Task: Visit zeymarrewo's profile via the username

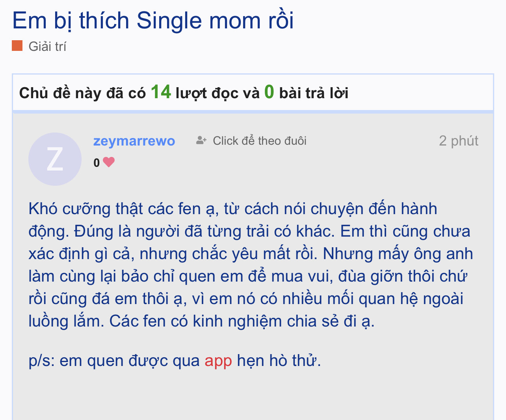Action: (134, 141)
